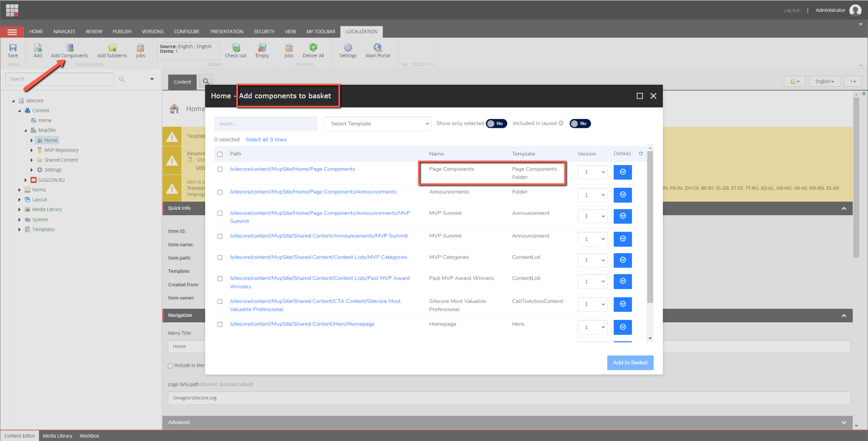Open details for the MVP Categories row
Screen dimensions: 868x441
pos(623,260)
